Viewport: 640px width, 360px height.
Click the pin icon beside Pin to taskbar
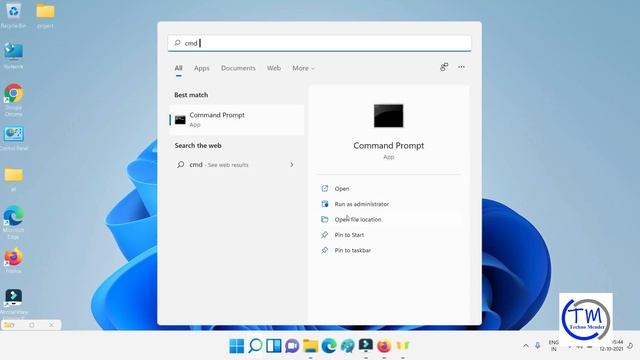(x=324, y=250)
